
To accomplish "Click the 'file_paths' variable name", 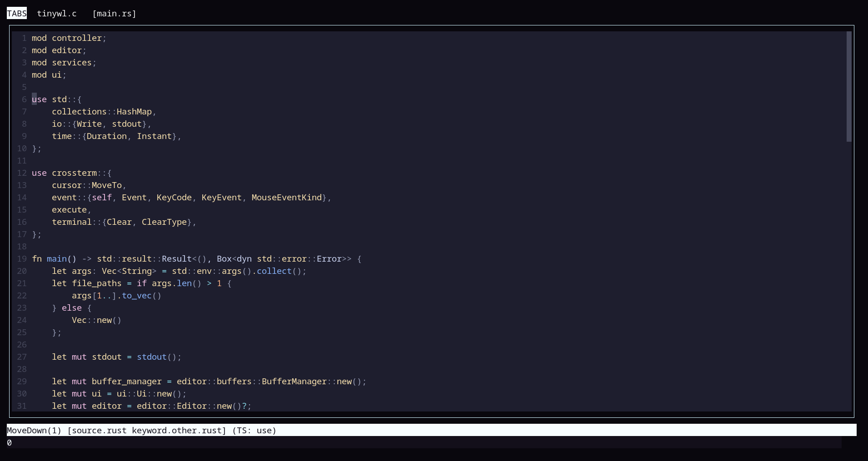I will pos(97,283).
